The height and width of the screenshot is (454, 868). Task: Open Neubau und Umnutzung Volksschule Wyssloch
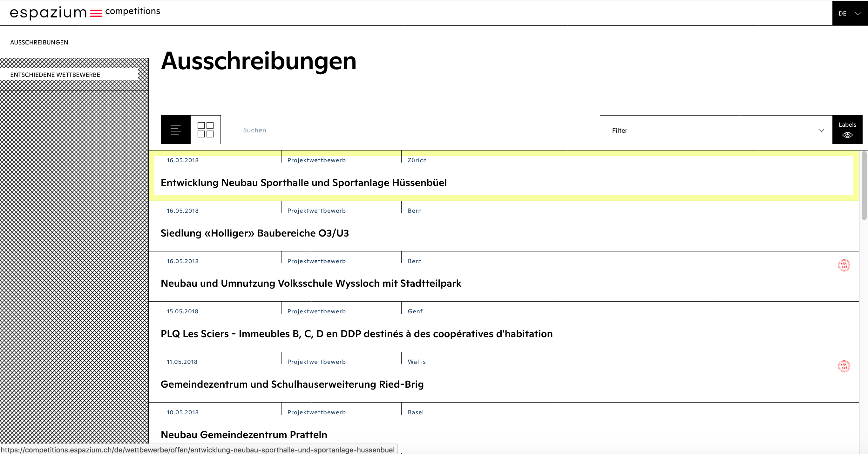[311, 283]
